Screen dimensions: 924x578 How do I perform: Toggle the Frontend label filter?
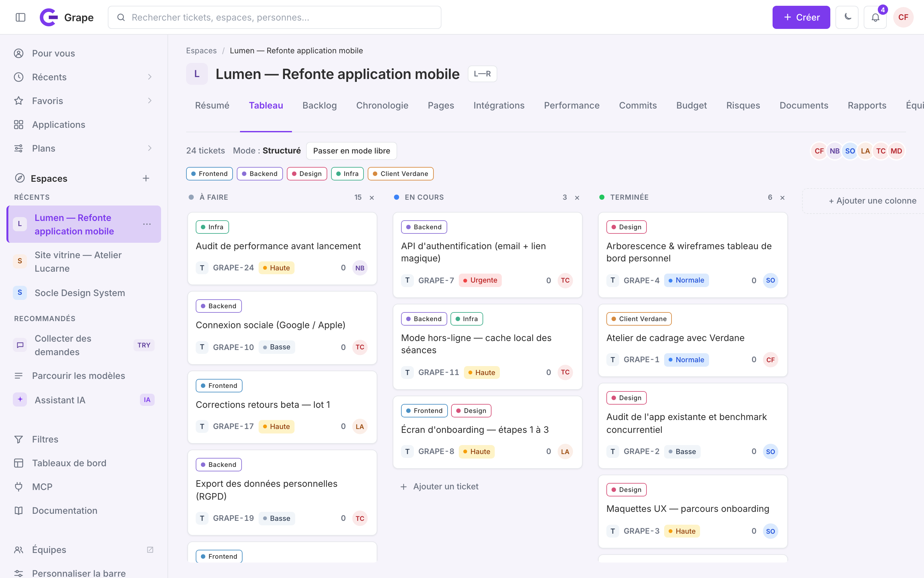pos(209,173)
